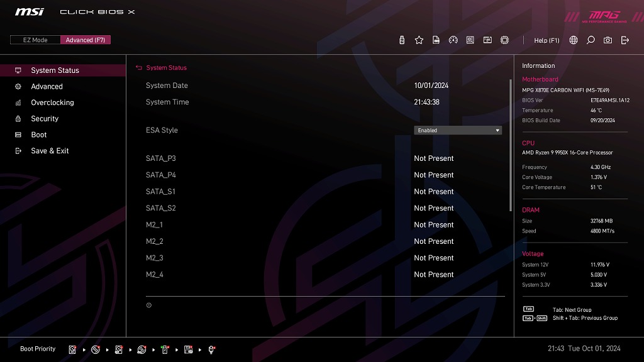Screen dimensions: 644x362
Task: Select the SATA_S1 row
Action: [324, 192]
